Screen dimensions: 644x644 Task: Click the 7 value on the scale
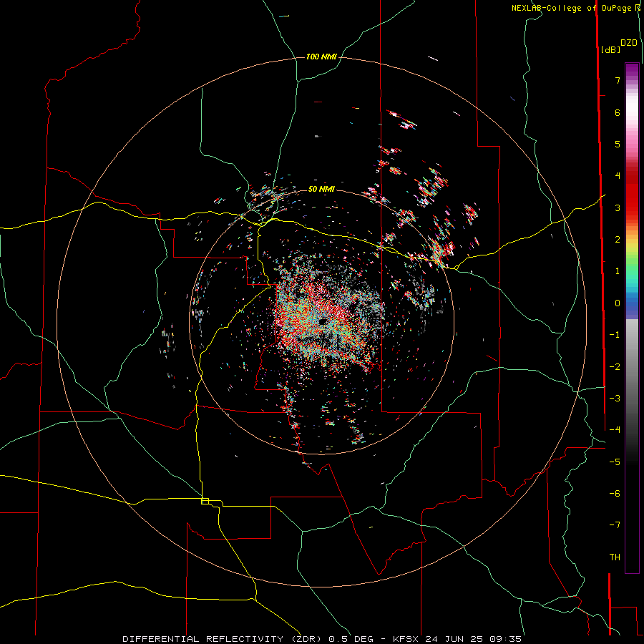point(618,80)
